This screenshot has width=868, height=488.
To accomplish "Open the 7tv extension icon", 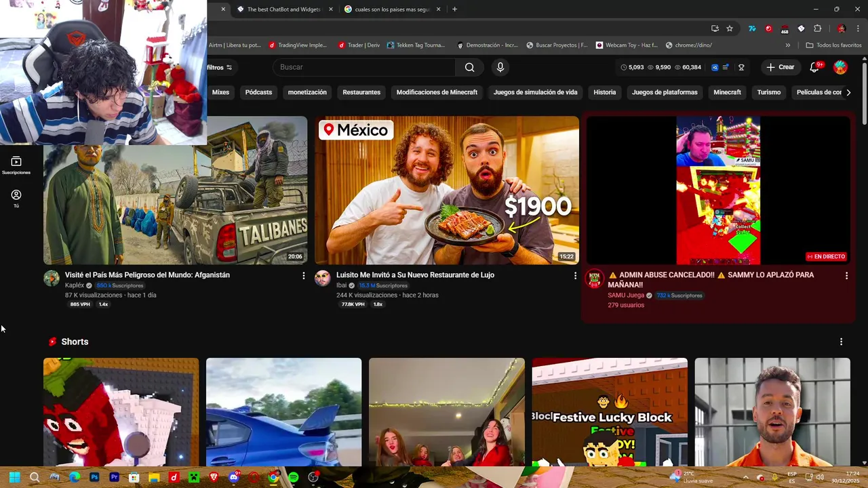I will click(752, 28).
